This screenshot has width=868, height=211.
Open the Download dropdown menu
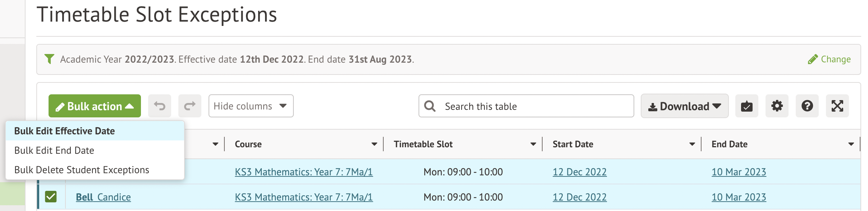(684, 106)
